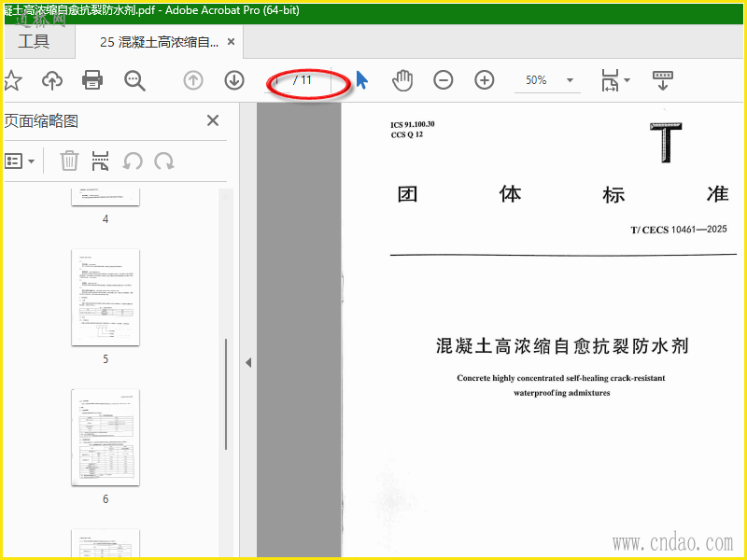Delete selected page with trash icon
The width and height of the screenshot is (747, 560).
pos(69,161)
